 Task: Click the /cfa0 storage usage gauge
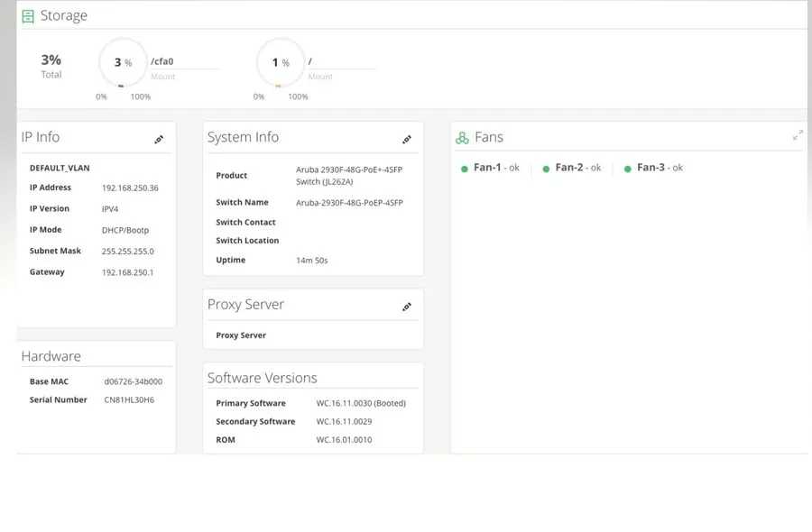point(123,62)
